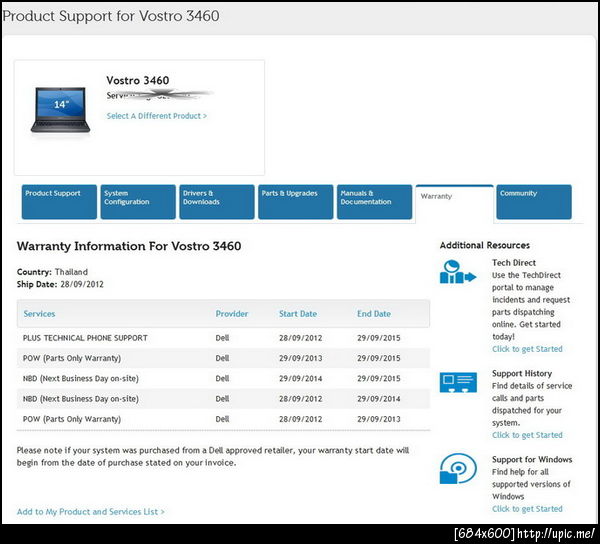This screenshot has width=600, height=544.
Task: Select PLUS TECHNICAL PHONE SUPPORT row text
Action: pos(85,338)
